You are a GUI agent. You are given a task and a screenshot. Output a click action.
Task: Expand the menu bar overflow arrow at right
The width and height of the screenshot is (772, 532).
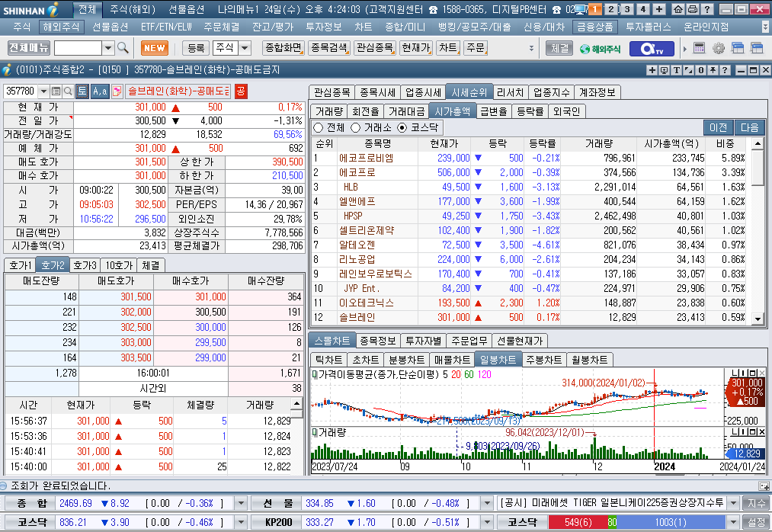tap(765, 27)
